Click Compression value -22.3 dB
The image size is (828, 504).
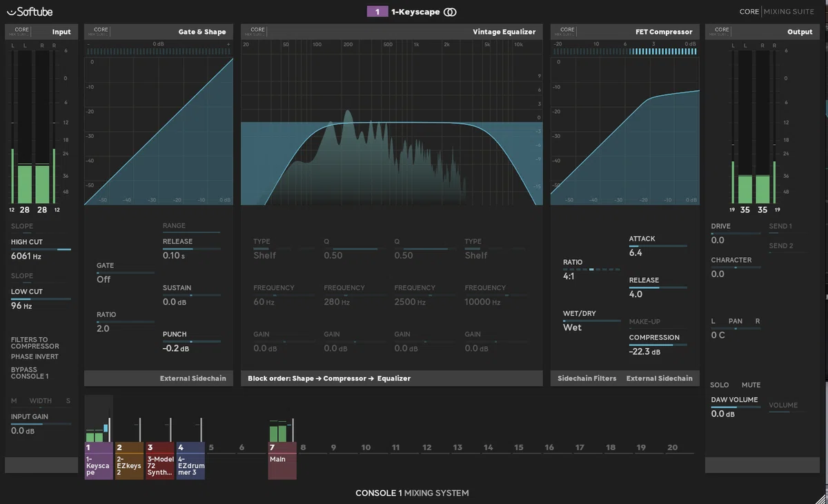tap(644, 352)
